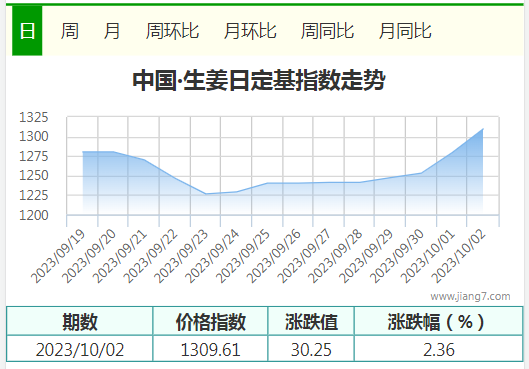The height and width of the screenshot is (369, 529).
Task: Switch to the 周 weekly tab
Action: tap(70, 31)
